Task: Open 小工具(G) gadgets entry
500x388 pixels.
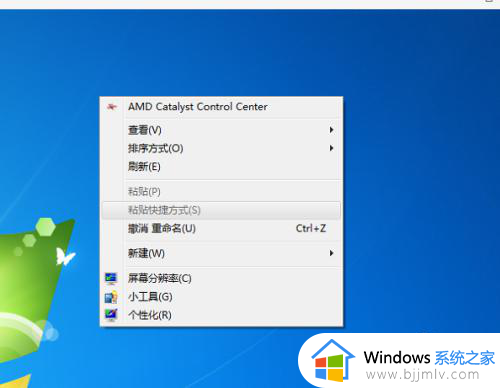Action: coord(221,297)
